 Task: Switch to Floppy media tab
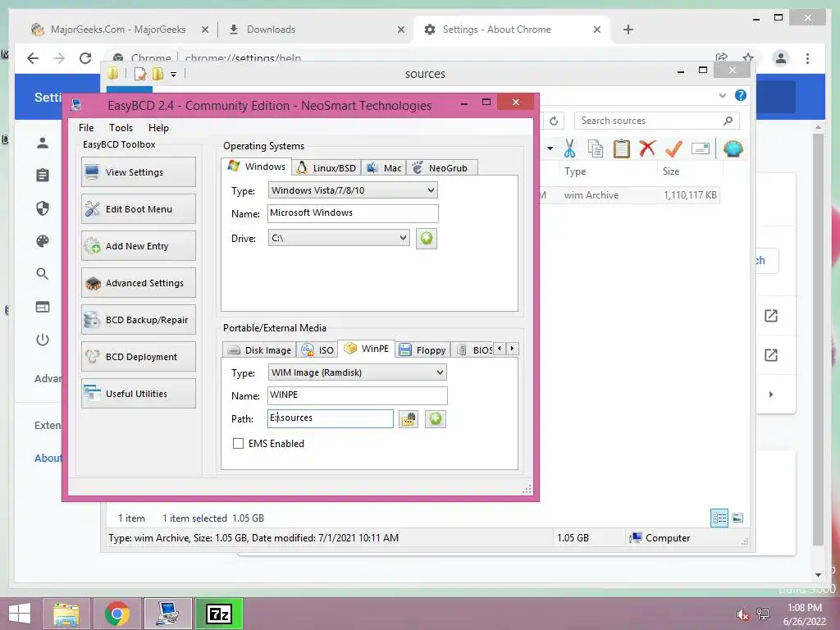click(x=423, y=349)
